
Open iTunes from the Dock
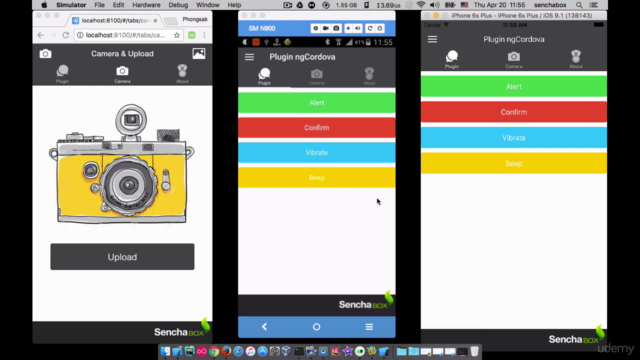250,351
